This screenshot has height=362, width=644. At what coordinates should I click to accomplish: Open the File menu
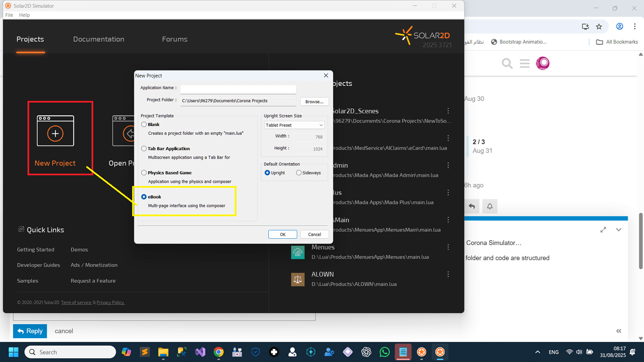click(x=9, y=15)
